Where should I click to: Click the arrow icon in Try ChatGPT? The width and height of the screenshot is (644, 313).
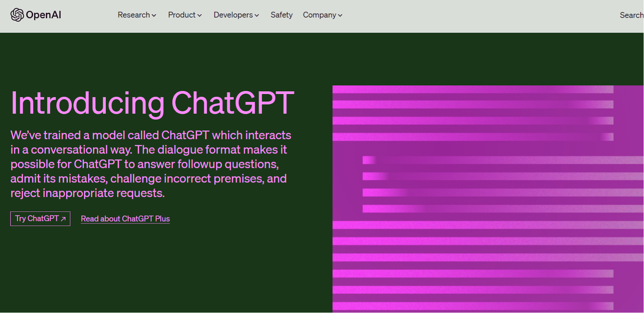click(x=63, y=219)
